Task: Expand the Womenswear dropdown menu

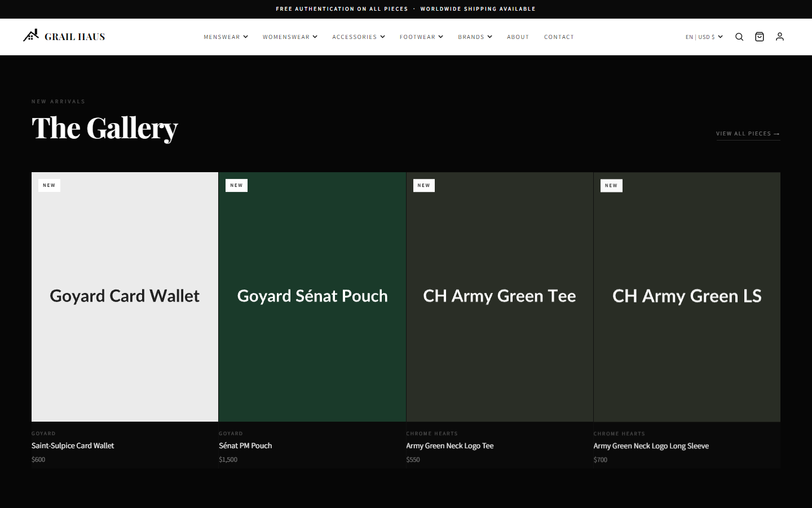Action: [290, 37]
